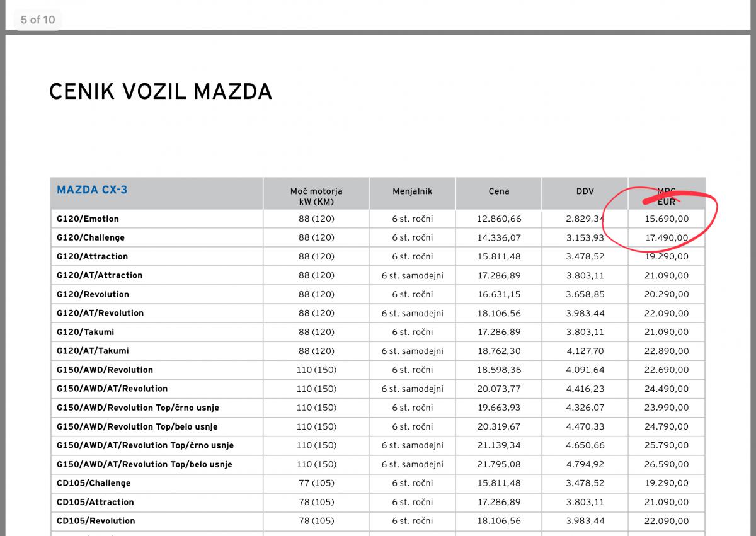This screenshot has width=756, height=536.
Task: Select the "DDV" column header
Action: click(x=585, y=191)
